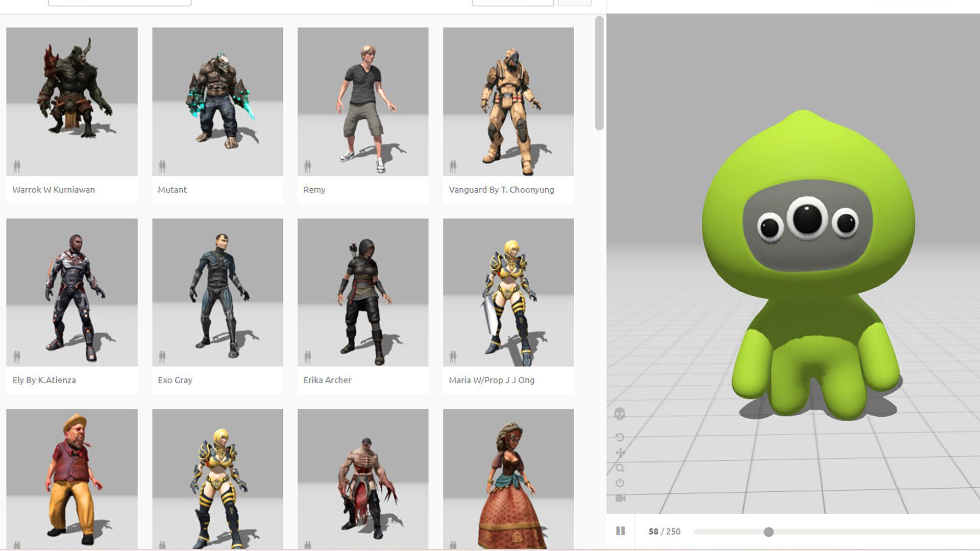Click the "Warrok W Kurniawan" label
980x551 pixels.
click(x=54, y=190)
